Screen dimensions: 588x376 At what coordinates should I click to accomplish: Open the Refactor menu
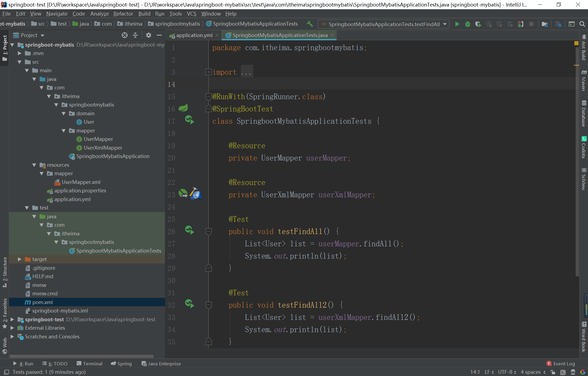tap(123, 14)
